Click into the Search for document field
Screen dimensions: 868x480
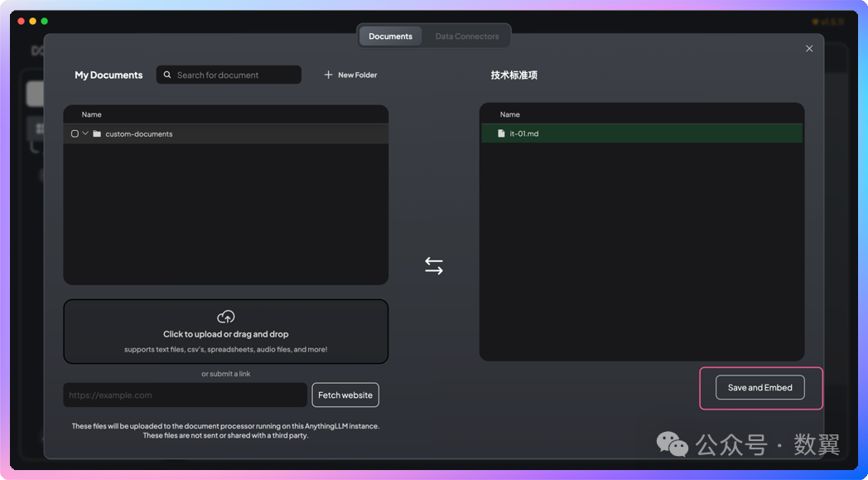(x=235, y=75)
